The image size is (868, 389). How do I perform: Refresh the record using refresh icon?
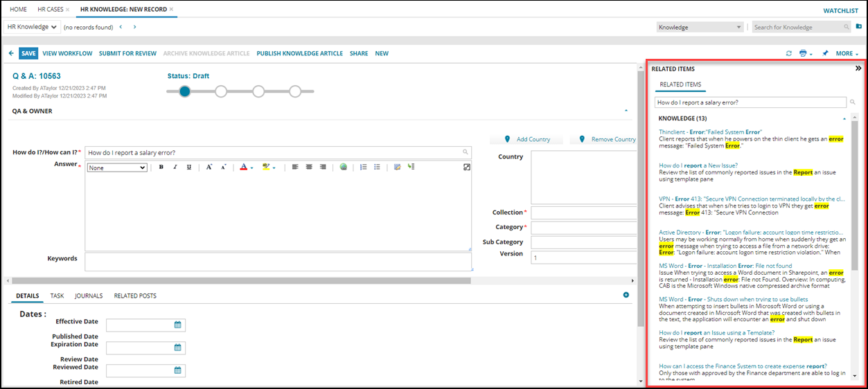pyautogui.click(x=788, y=53)
